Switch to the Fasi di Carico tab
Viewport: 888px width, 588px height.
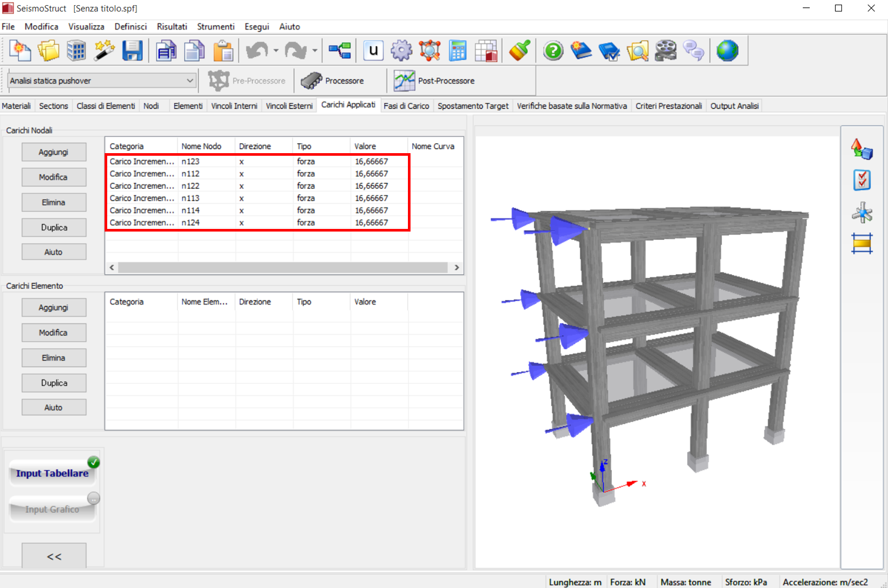point(406,106)
